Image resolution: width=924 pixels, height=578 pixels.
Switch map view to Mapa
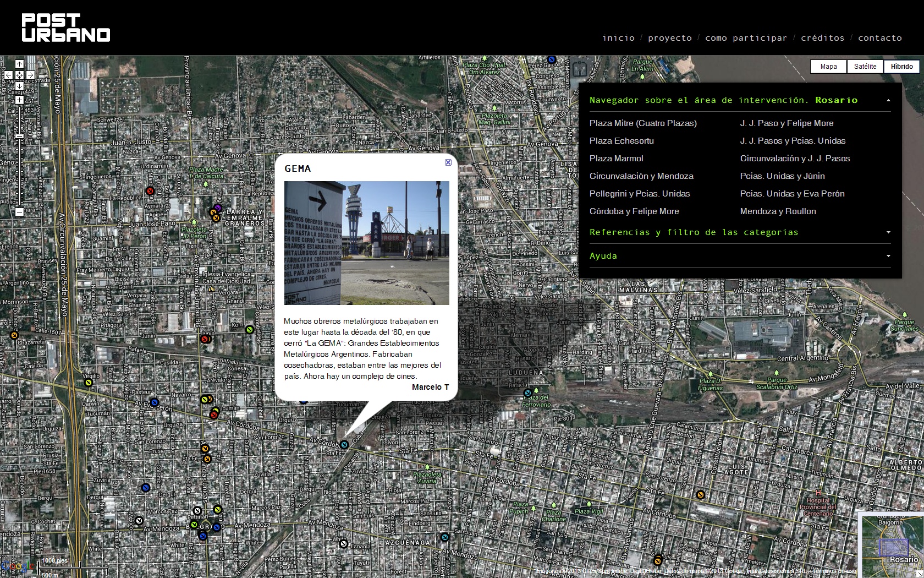[x=828, y=67]
